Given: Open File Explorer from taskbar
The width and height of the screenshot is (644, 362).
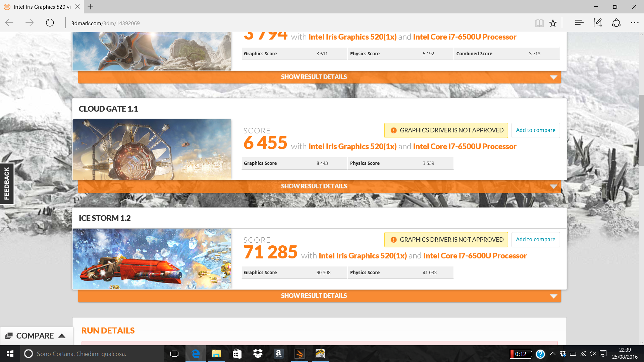Looking at the screenshot, I should click(216, 354).
